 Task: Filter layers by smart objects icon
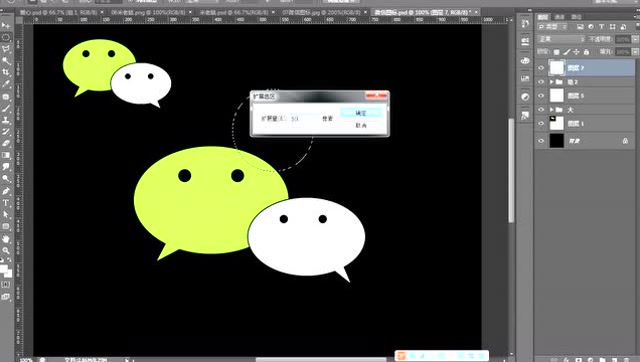click(x=623, y=27)
